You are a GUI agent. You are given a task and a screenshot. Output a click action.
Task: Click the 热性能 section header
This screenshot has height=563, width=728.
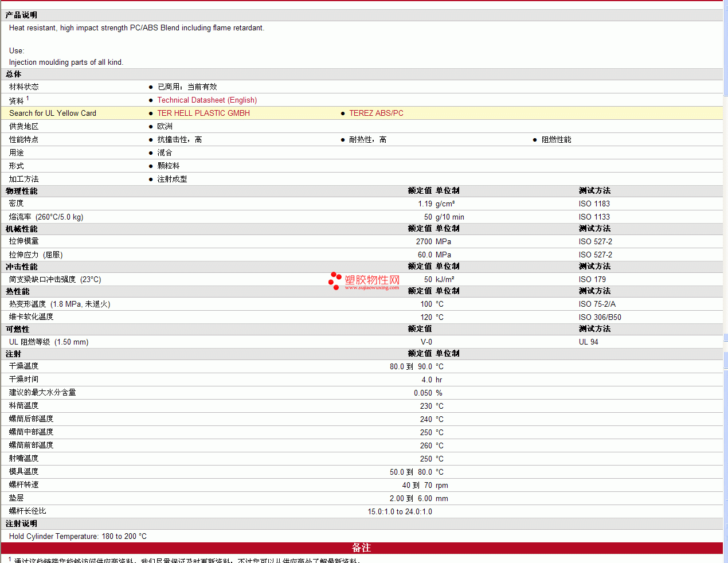click(17, 292)
